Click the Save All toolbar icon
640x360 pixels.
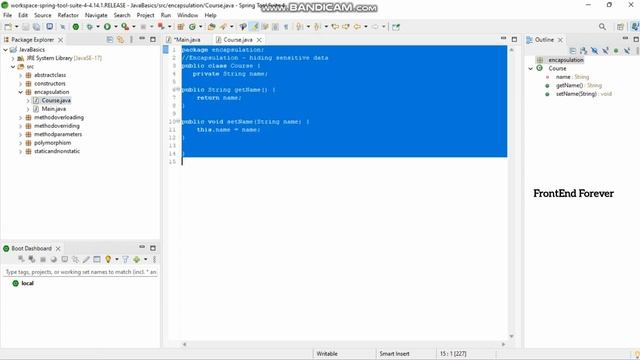click(x=36, y=27)
